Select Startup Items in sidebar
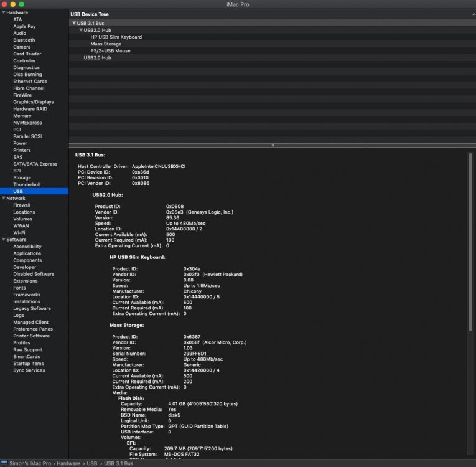Image resolution: width=476 pixels, height=467 pixels. [29, 364]
